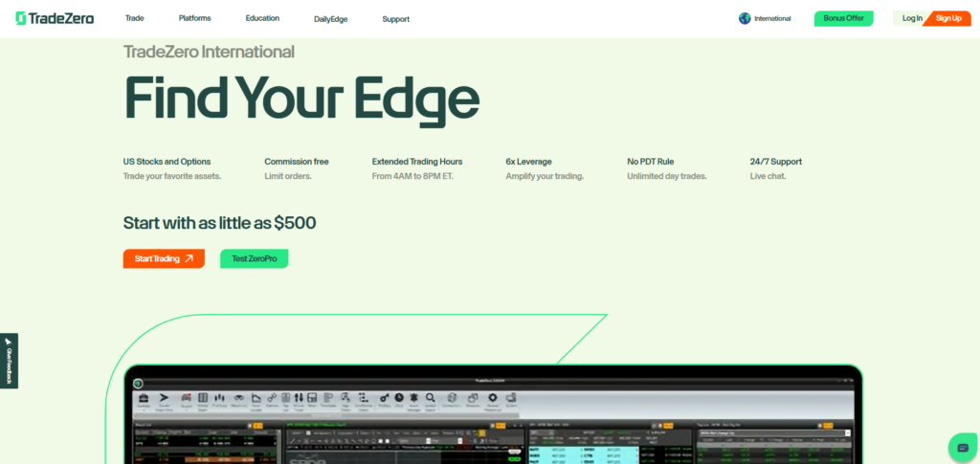Click the ZeroPro platform screenshot
This screenshot has height=464, width=980.
click(x=493, y=414)
